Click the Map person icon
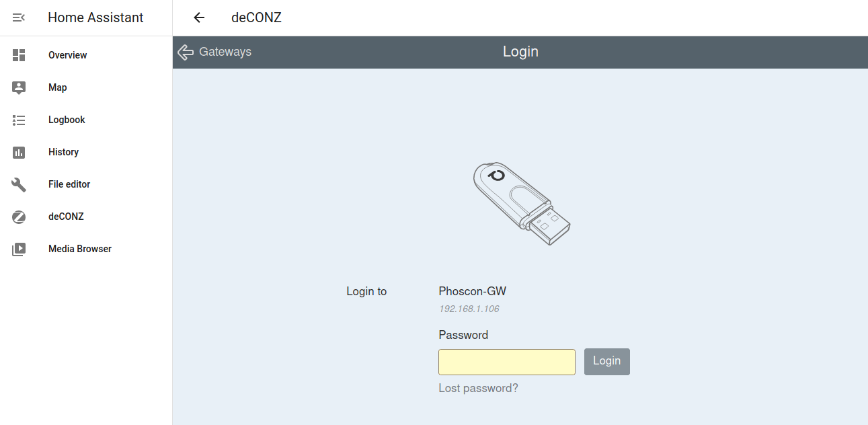The width and height of the screenshot is (868, 425). click(19, 87)
